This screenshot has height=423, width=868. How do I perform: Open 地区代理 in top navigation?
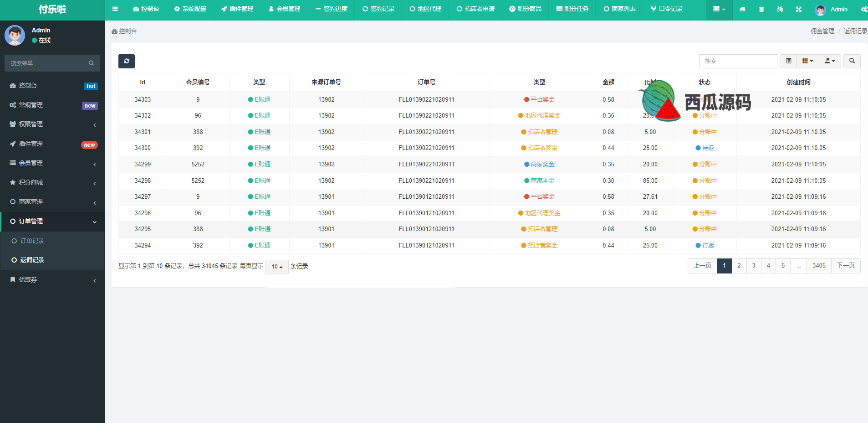pos(425,10)
